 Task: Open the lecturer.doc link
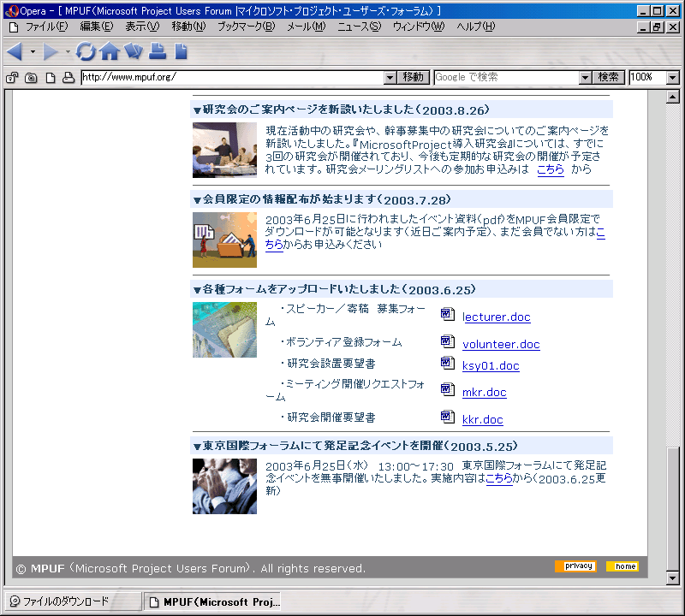click(x=497, y=317)
